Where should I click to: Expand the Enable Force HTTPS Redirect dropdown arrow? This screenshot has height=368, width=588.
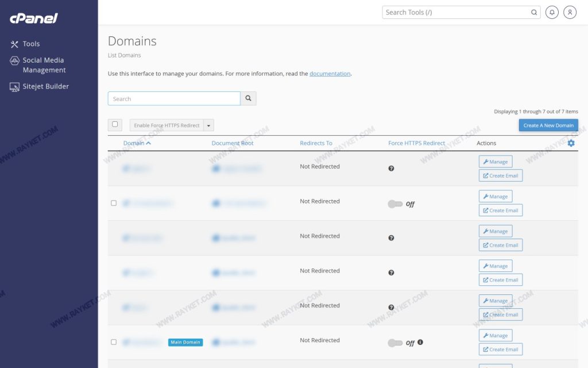click(x=209, y=125)
